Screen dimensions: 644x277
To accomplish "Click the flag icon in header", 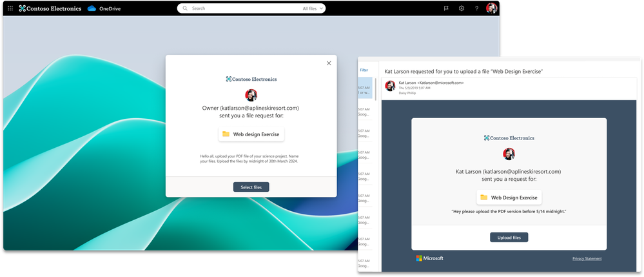I will pos(446,8).
